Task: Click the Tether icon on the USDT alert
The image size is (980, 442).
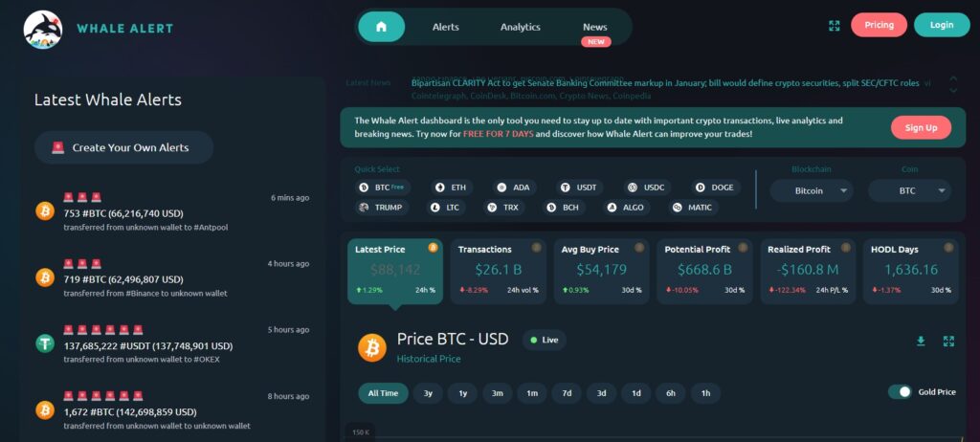Action: (44, 343)
